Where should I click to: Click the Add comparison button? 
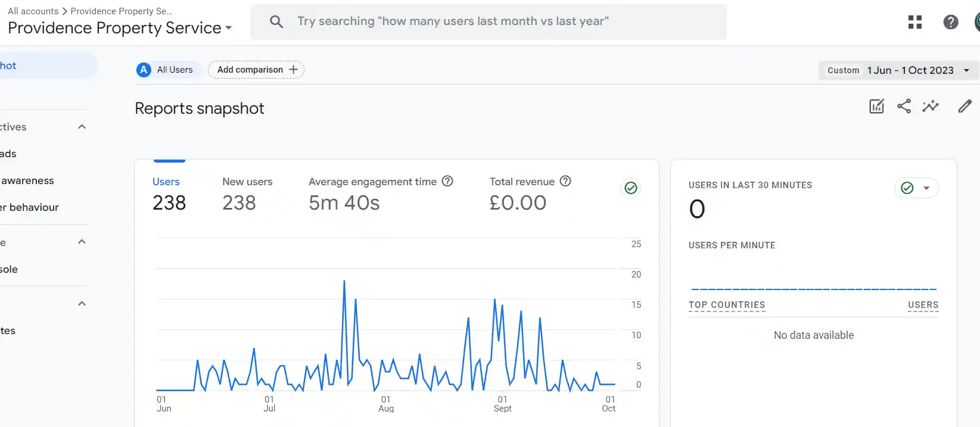pos(256,70)
